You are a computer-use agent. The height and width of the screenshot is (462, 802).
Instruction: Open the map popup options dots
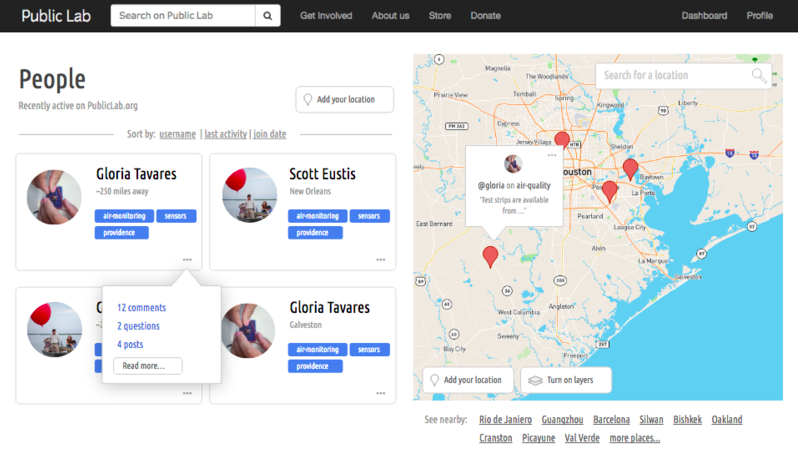pos(552,155)
